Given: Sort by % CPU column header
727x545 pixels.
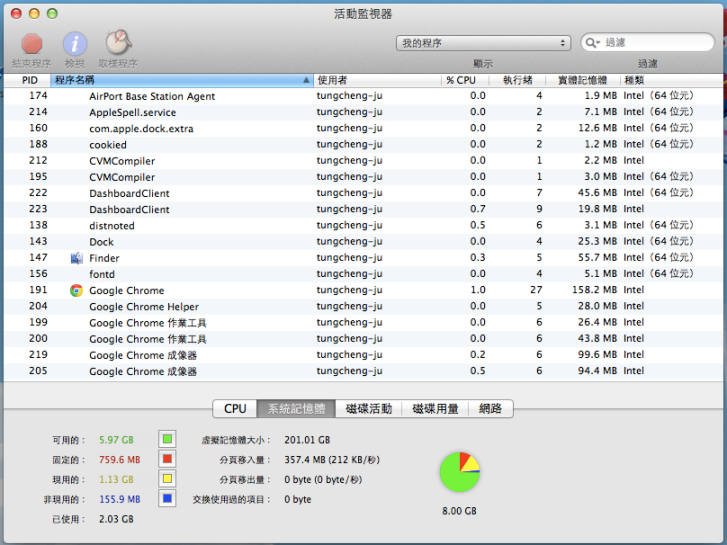Looking at the screenshot, I should click(x=465, y=80).
